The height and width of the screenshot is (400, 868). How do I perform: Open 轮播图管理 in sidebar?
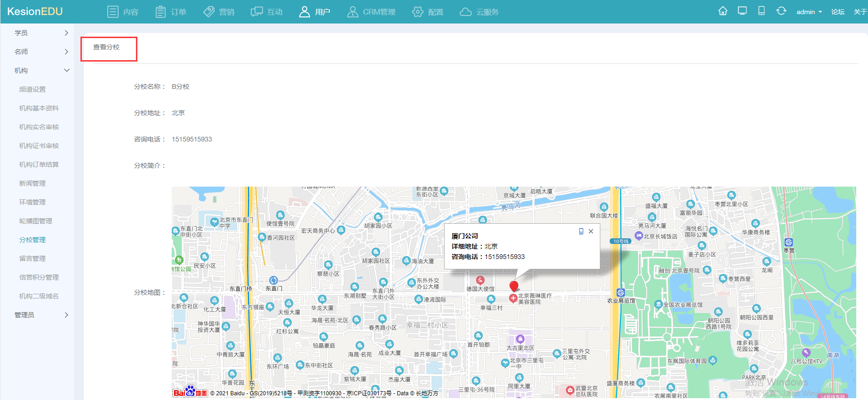36,221
